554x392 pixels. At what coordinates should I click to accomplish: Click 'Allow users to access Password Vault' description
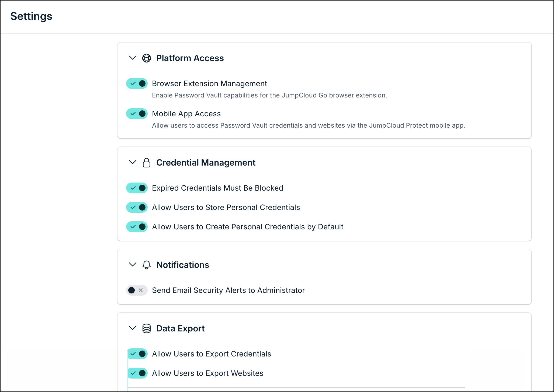pos(309,125)
